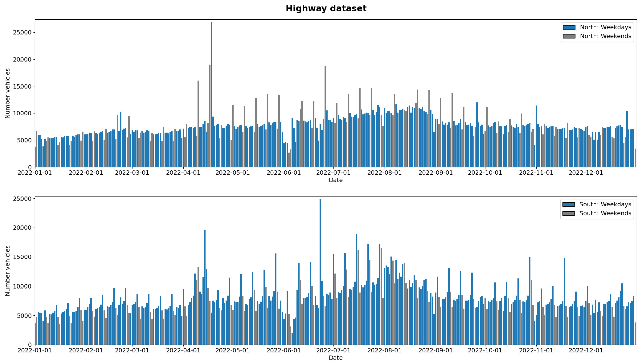Image resolution: width=642 pixels, height=364 pixels.
Task: Click the 25,000 y-axis label in top chart
Action: click(x=22, y=32)
